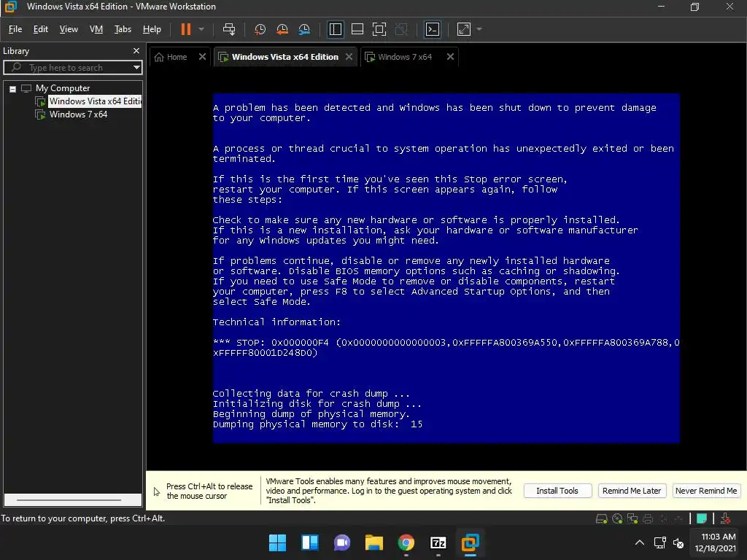Close the Windows 7 x64 tab
This screenshot has width=747, height=560.
450,57
